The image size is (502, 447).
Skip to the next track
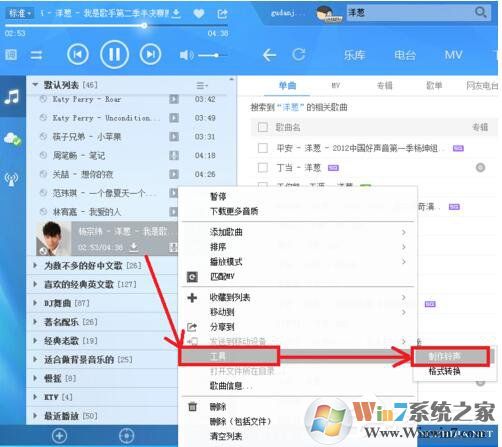[x=150, y=54]
